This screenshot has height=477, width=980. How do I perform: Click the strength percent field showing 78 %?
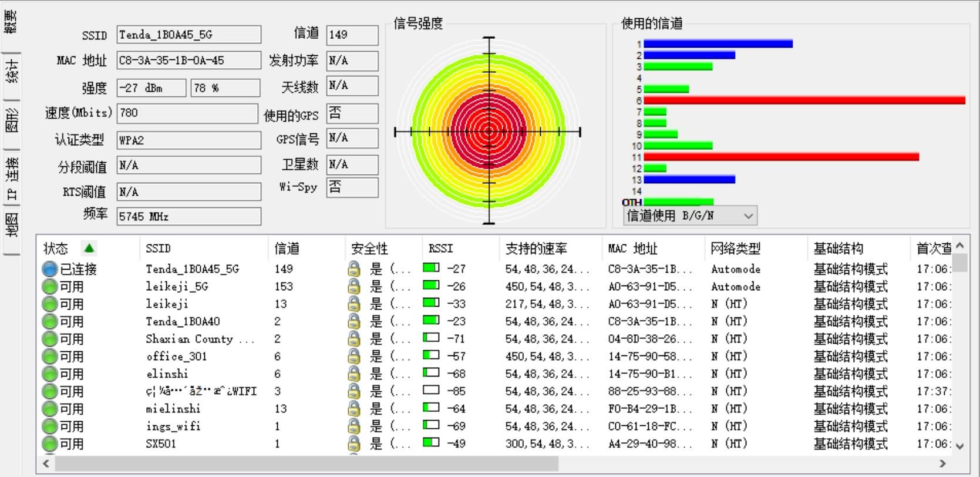tap(225, 88)
